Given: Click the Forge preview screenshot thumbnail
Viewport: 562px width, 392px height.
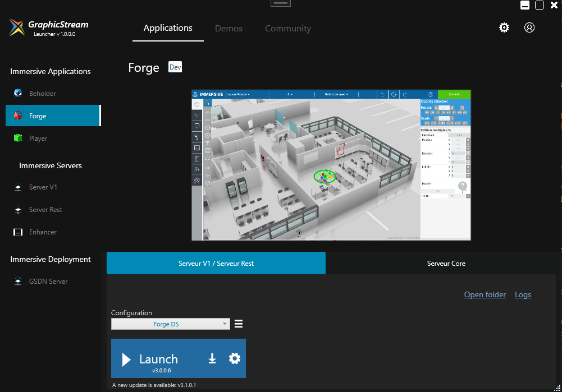Looking at the screenshot, I should point(331,165).
